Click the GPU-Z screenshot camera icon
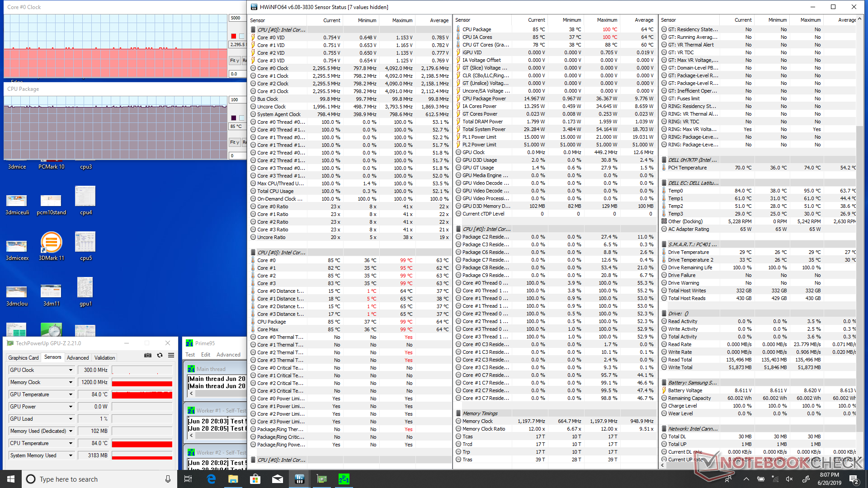The width and height of the screenshot is (868, 488). [x=147, y=356]
